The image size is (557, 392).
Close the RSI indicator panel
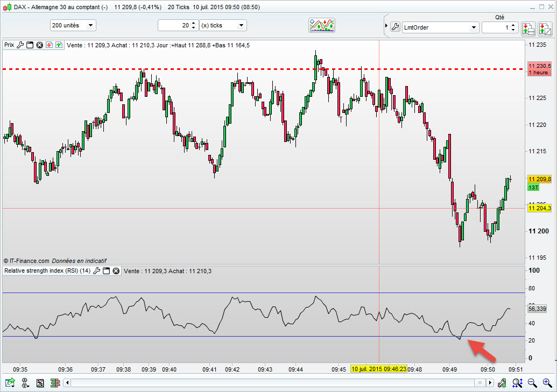pos(116,271)
